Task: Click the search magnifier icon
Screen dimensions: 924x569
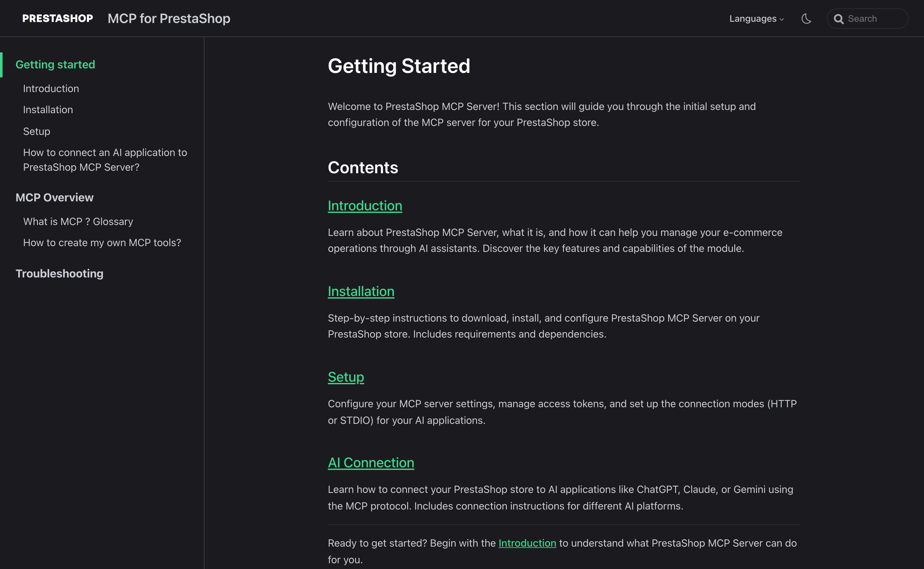Action: [x=838, y=19]
